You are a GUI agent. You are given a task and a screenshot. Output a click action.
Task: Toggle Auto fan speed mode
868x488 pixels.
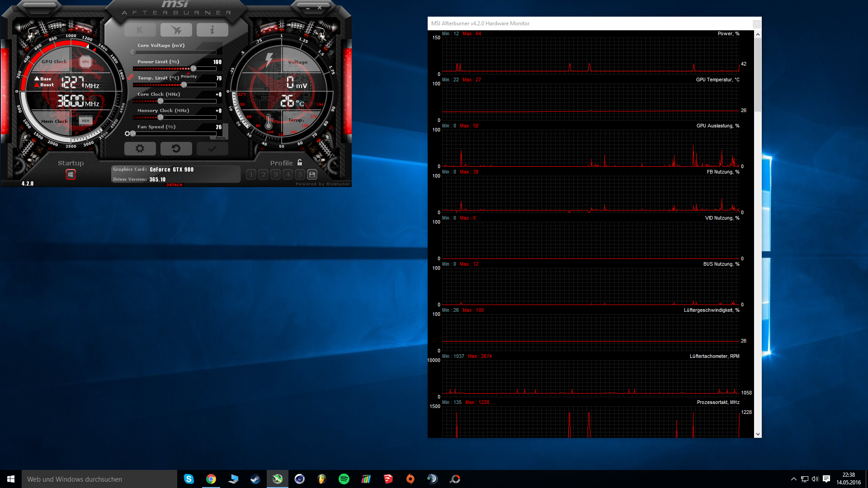click(x=220, y=138)
